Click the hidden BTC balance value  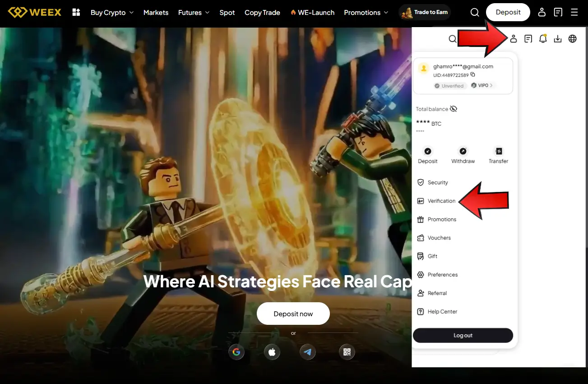[x=429, y=123]
